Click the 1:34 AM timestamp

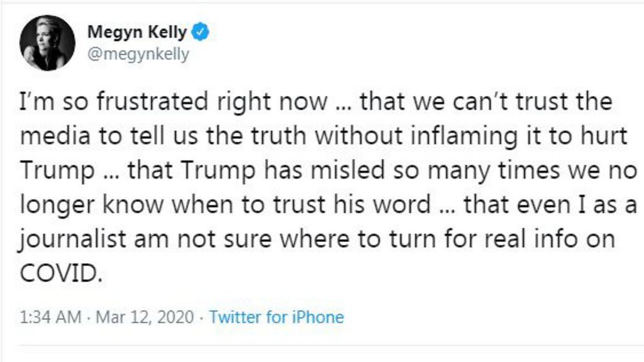(x=50, y=316)
